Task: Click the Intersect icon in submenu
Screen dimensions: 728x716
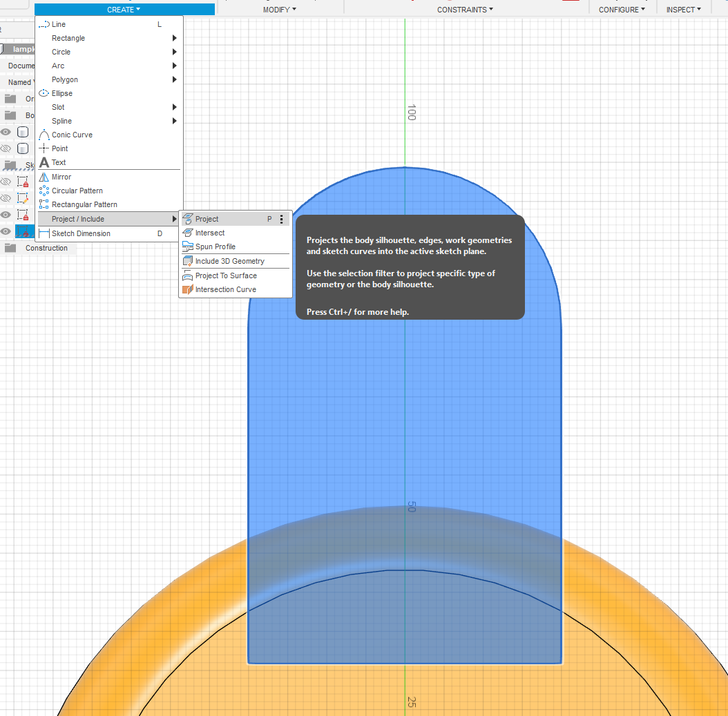Action: 188,233
